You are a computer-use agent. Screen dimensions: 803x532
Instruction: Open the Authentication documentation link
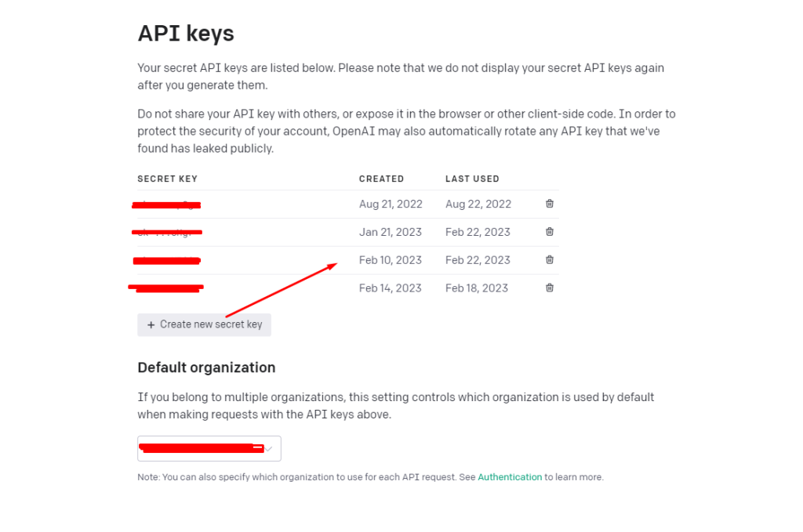[x=510, y=476]
